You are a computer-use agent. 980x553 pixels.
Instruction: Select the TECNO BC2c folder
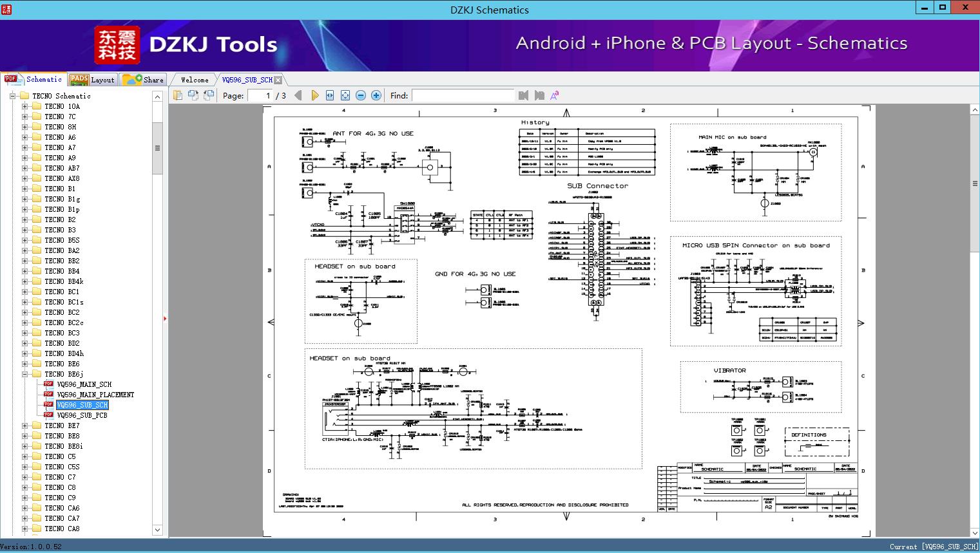[64, 323]
